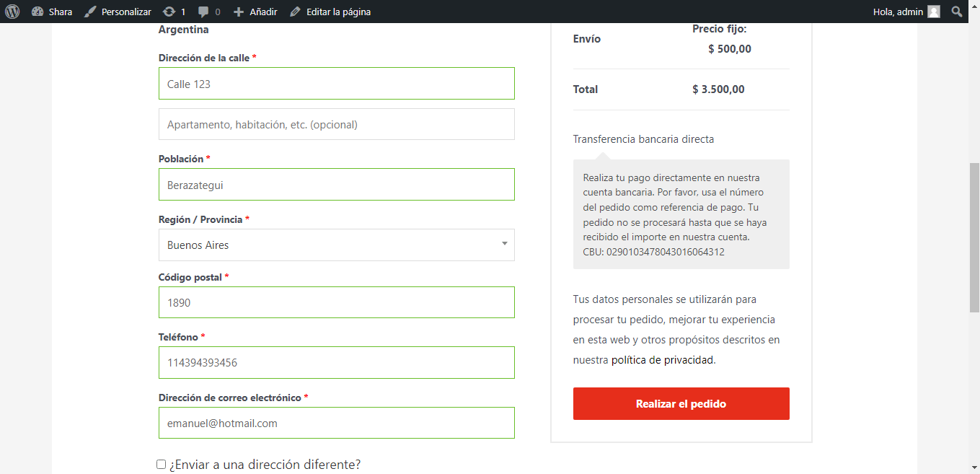Image resolution: width=980 pixels, height=474 pixels.
Task: Click the page vertical scrollbar thumb
Action: click(974, 237)
